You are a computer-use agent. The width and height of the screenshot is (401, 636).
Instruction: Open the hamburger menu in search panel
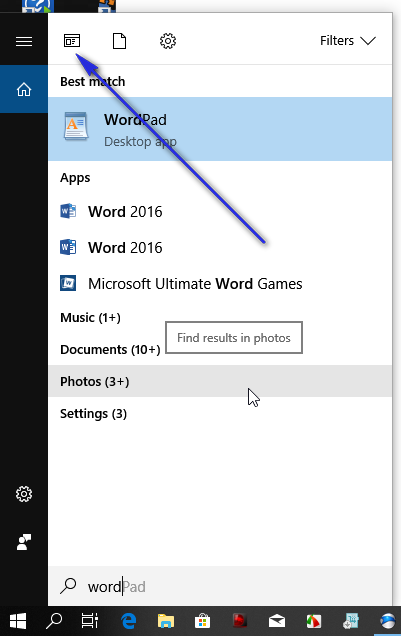(24, 41)
